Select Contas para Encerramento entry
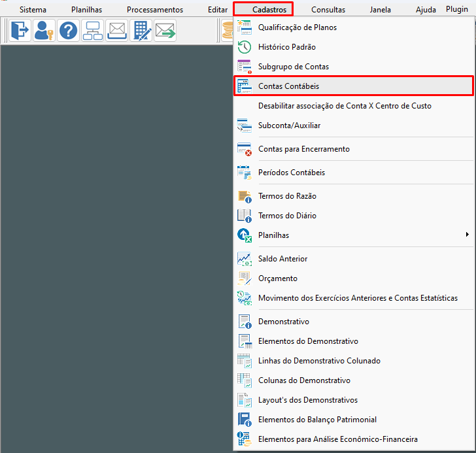The image size is (476, 453). coord(354,149)
